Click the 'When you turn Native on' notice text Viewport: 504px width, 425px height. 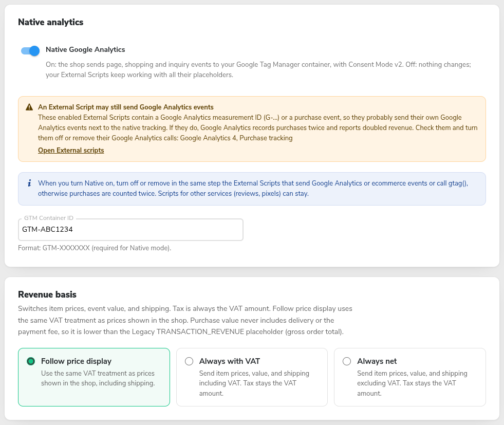[253, 189]
